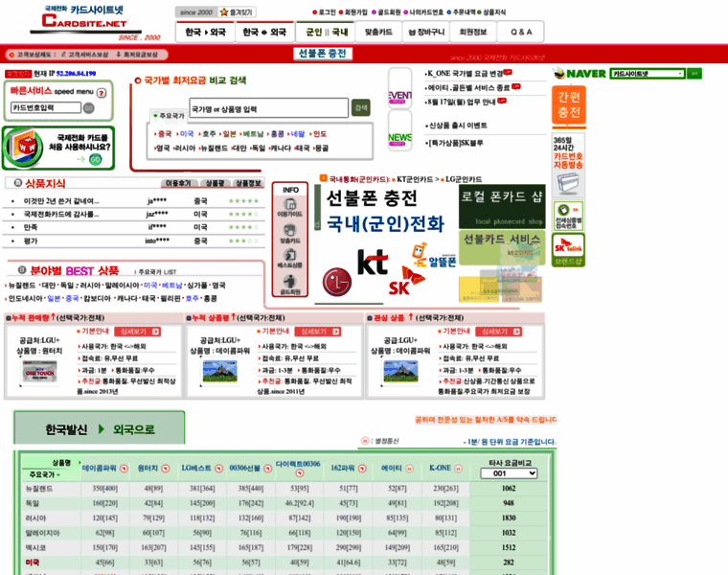Click the round arrow icon beside 원터치 header
728x575 pixels.
coord(166,469)
